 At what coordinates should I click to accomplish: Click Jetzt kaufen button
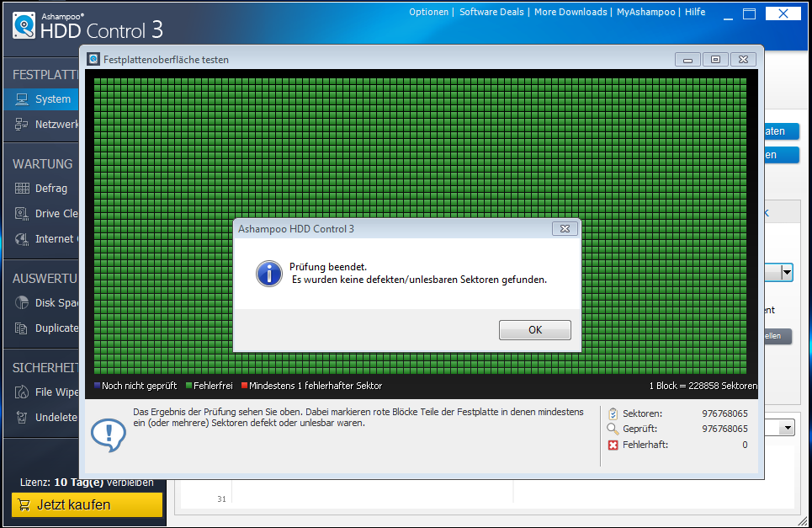[x=87, y=504]
